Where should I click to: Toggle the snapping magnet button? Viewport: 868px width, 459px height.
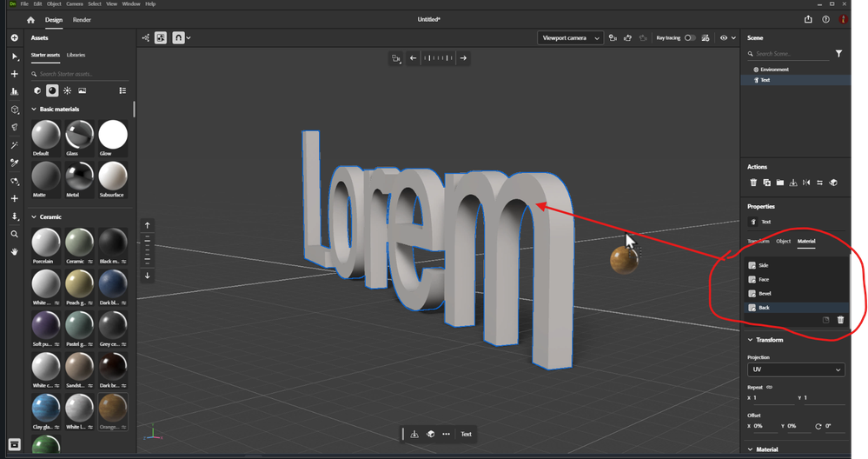coord(178,38)
